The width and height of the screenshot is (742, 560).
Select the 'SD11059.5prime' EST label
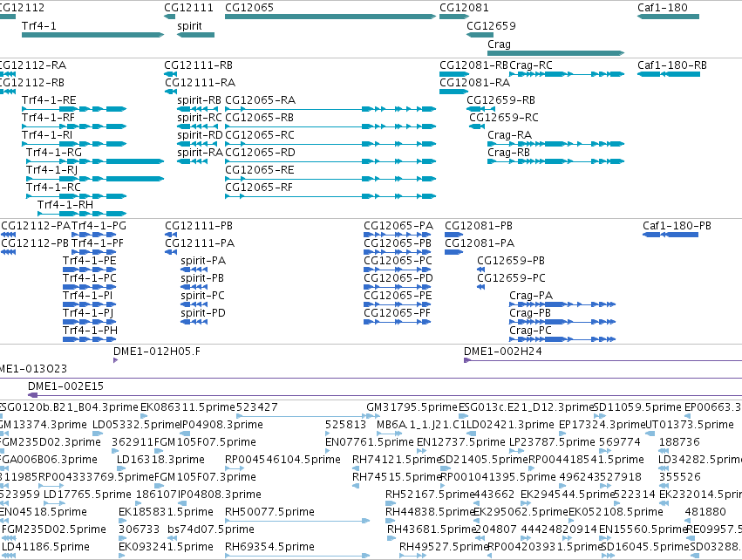(637, 407)
